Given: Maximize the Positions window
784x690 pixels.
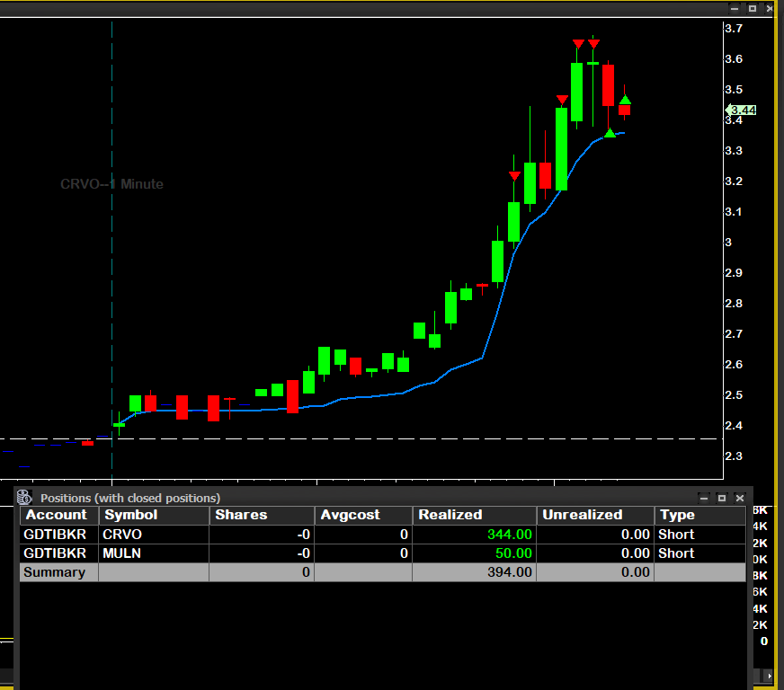Looking at the screenshot, I should coord(722,498).
